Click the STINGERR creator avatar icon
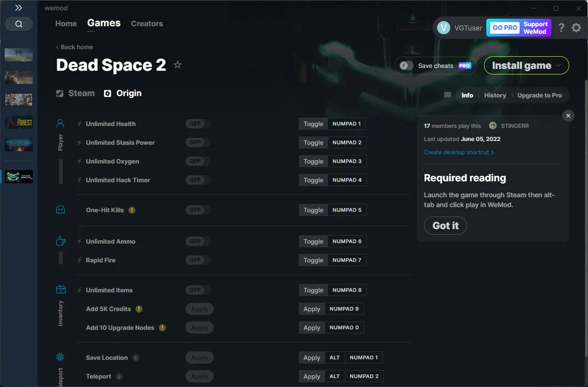Image resolution: width=588 pixels, height=387 pixels. pos(493,126)
